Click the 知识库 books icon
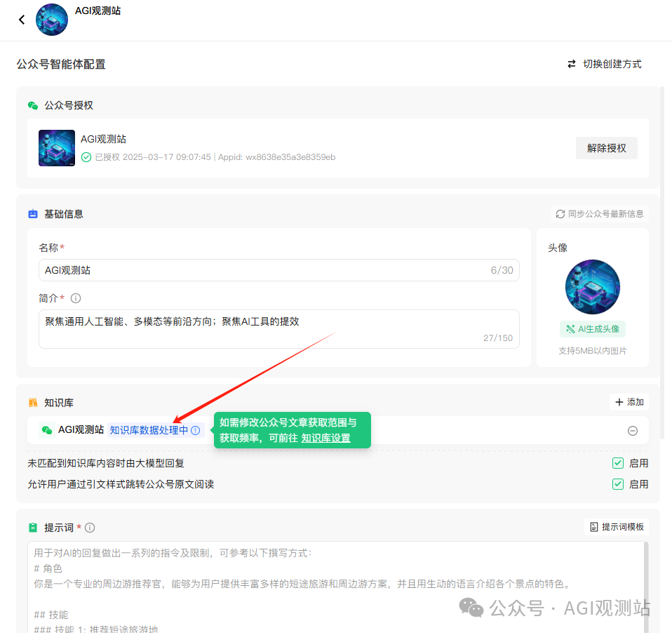The width and height of the screenshot is (672, 635). [x=33, y=403]
